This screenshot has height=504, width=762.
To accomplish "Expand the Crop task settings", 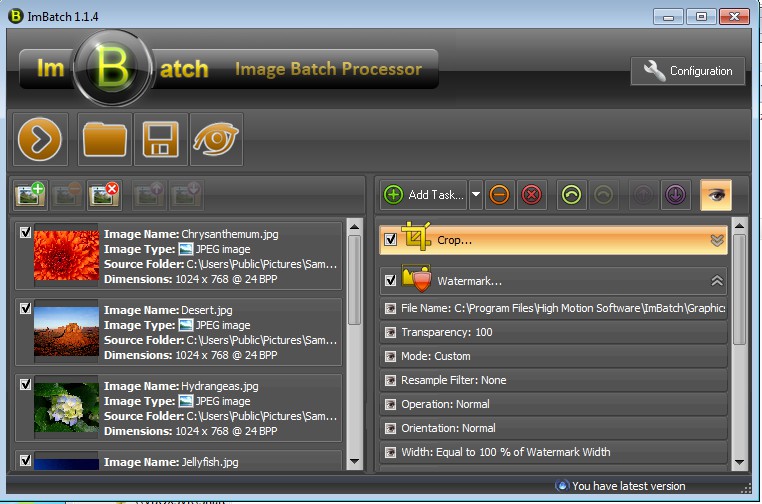I will (717, 240).
